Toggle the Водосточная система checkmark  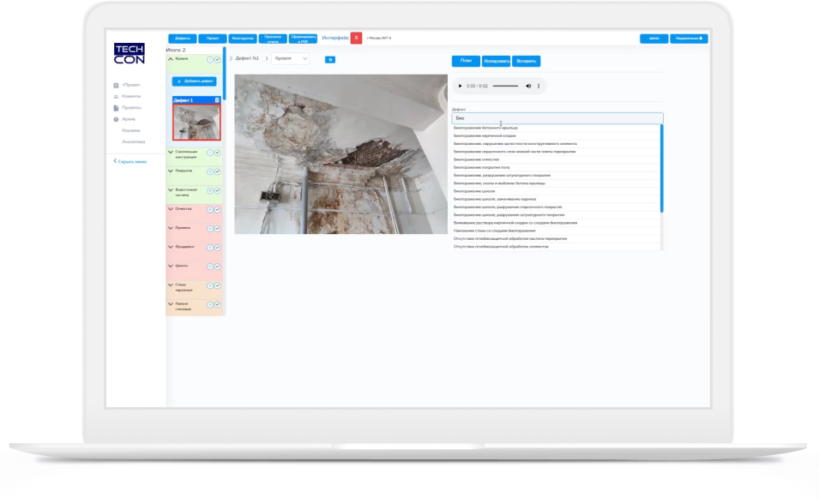217,190
